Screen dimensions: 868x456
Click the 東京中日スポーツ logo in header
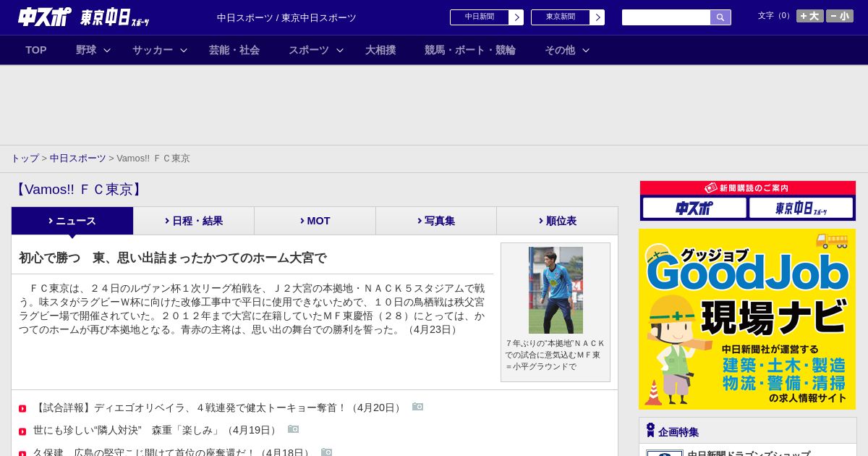tap(115, 17)
